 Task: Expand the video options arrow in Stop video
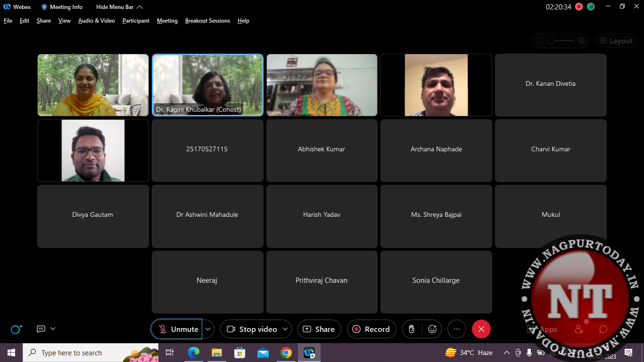coord(285,329)
